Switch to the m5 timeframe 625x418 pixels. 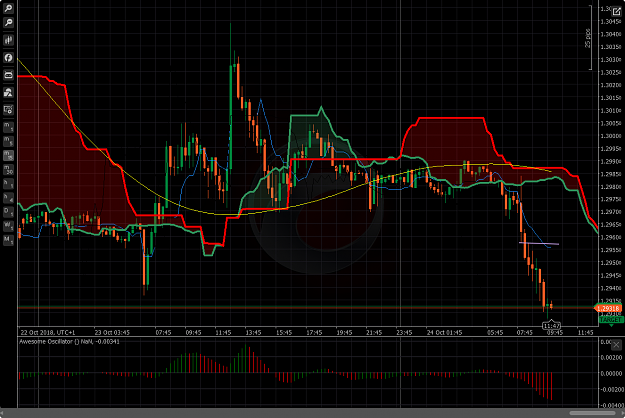coord(8,141)
